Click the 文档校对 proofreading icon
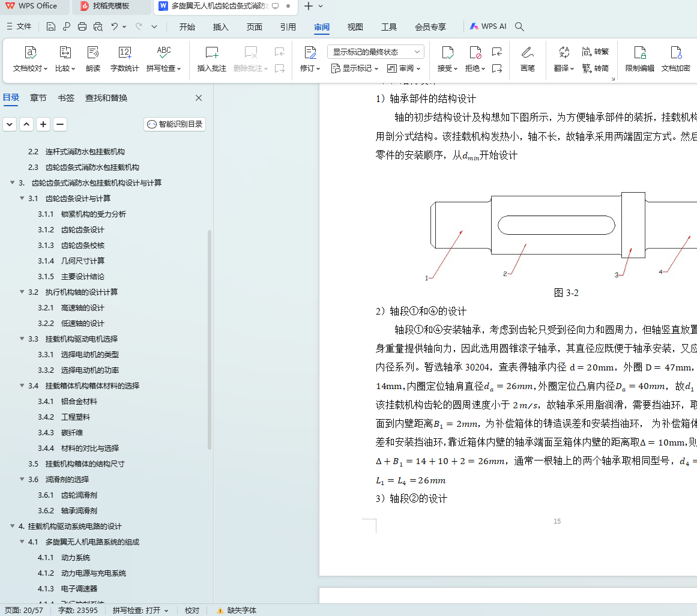The image size is (697, 616). point(30,52)
